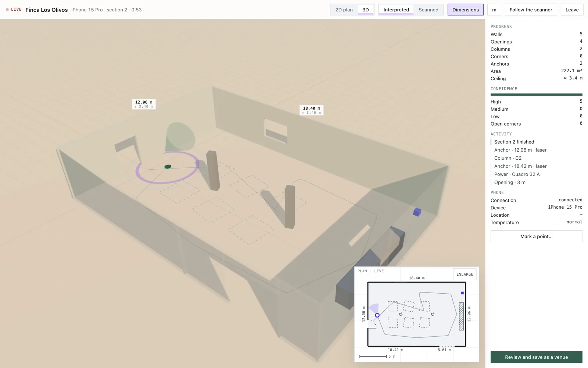Viewport: 588px width, 368px height.
Task: Enlarge the live plan minimap
Action: click(465, 274)
